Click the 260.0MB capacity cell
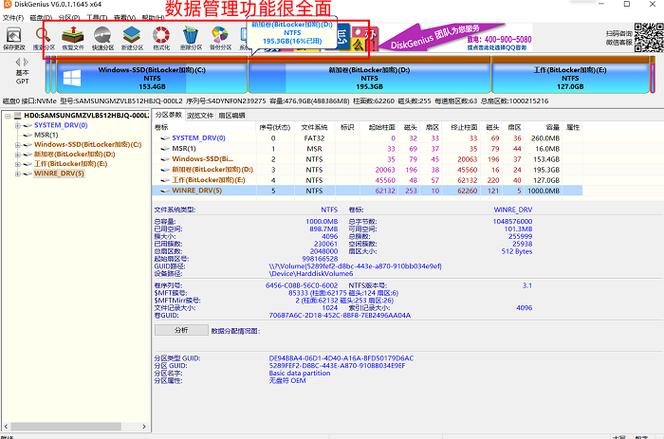Viewport: 664px width, 439px height. (x=545, y=138)
